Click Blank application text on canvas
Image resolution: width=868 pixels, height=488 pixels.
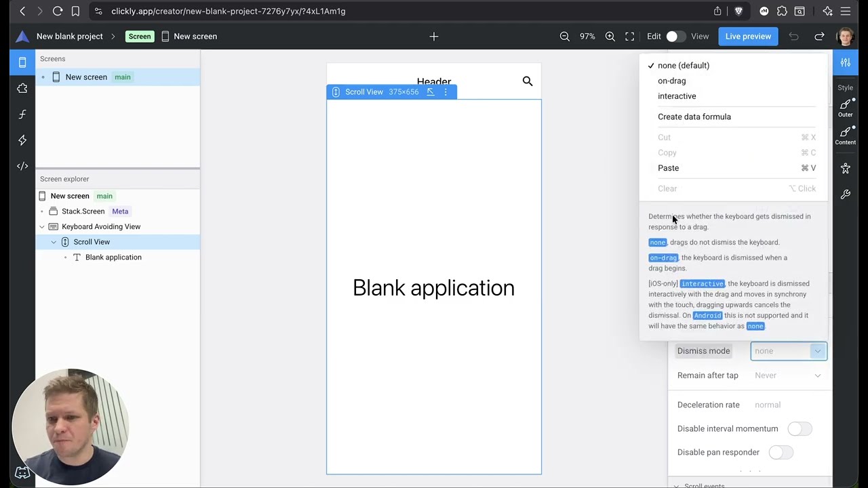pyautogui.click(x=433, y=288)
